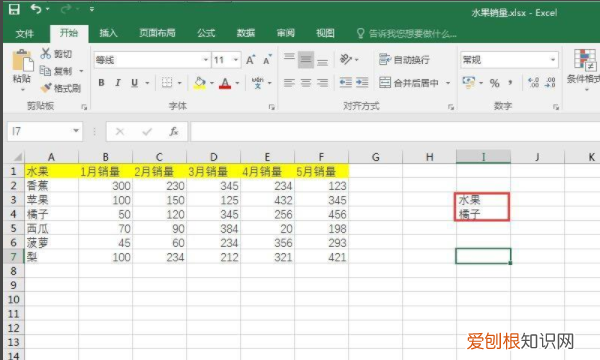Decrease font size with smaller A icon

267,60
